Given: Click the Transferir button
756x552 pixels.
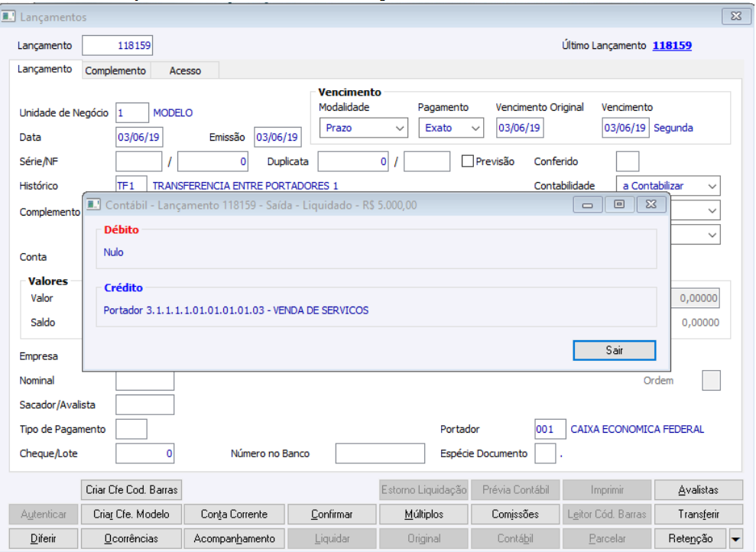Looking at the screenshot, I should tap(698, 515).
